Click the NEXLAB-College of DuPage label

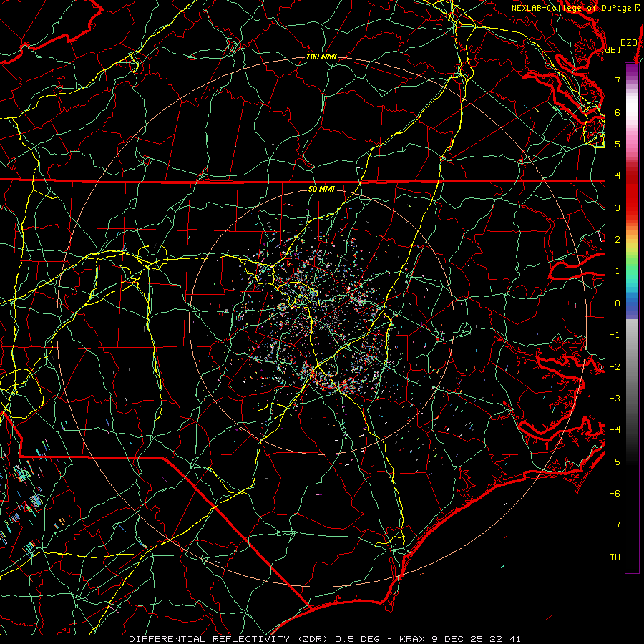click(576, 8)
